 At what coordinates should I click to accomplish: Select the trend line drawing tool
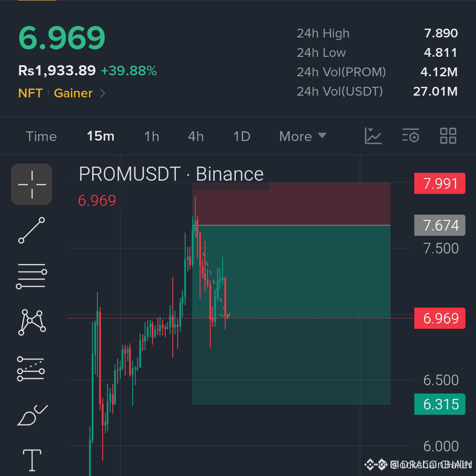click(32, 231)
